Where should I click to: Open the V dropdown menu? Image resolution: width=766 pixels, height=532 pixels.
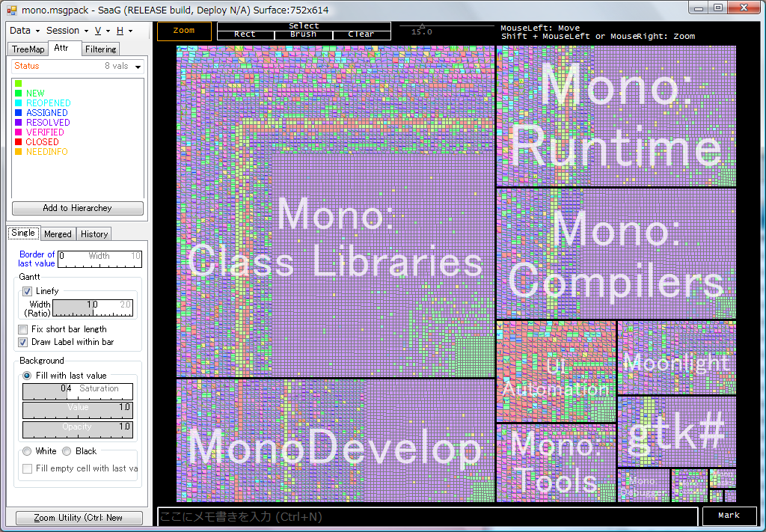tap(102, 31)
